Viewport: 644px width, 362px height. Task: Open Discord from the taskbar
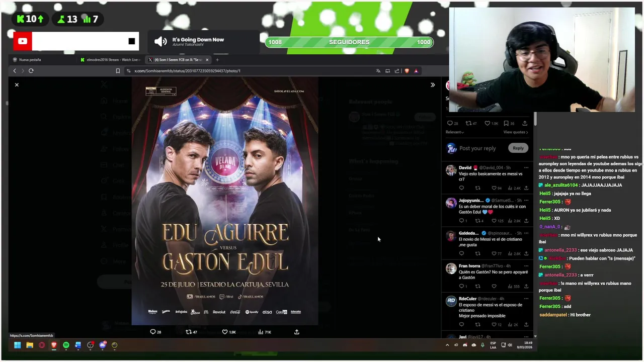pos(103,345)
